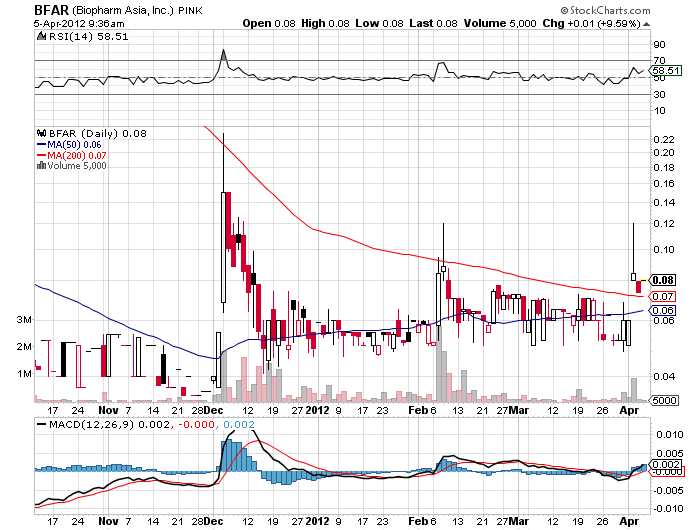Click the RSI 58.51 value tag on the right axis
The image size is (700, 530).
[x=665, y=71]
